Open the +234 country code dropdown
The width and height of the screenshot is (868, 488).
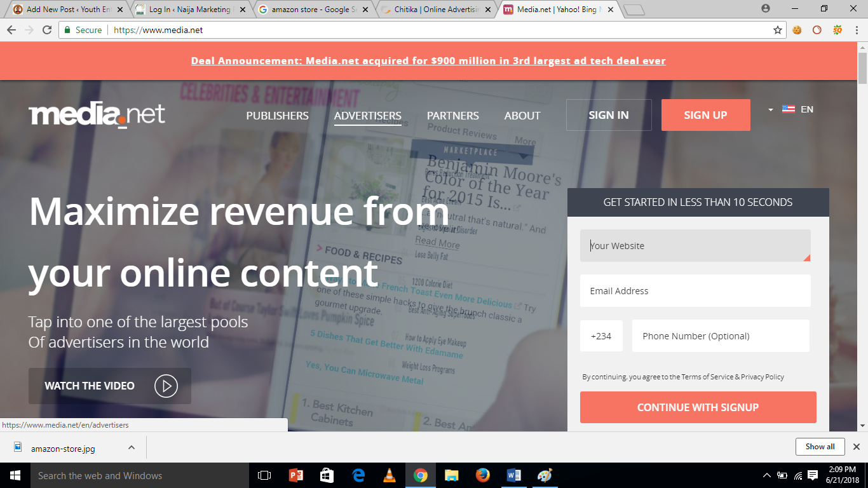601,335
